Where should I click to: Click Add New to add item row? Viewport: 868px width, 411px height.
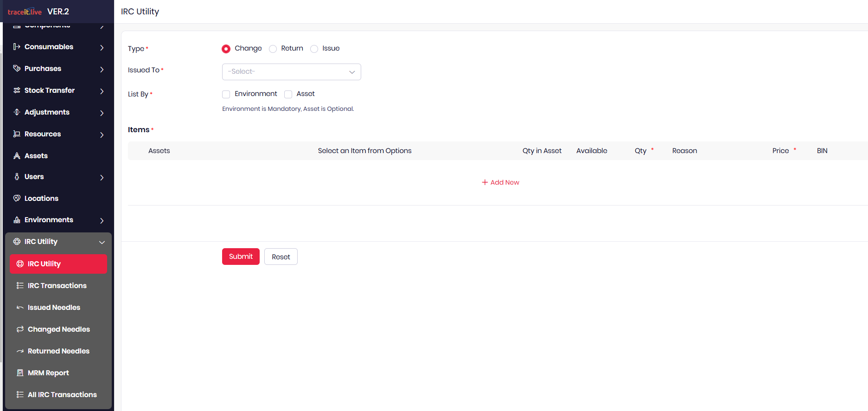[500, 182]
